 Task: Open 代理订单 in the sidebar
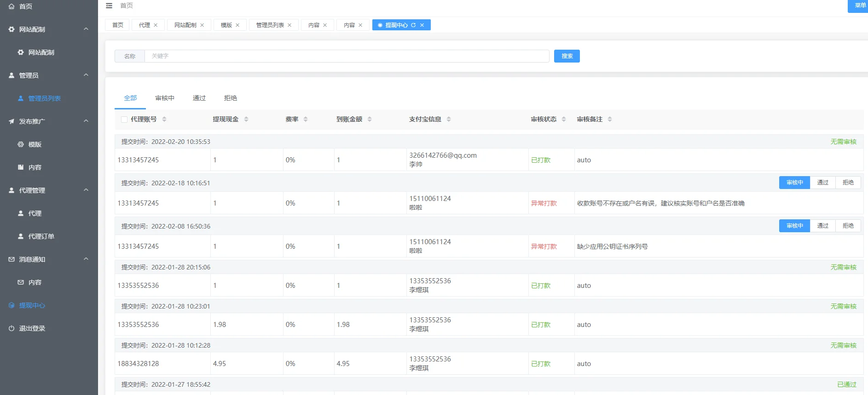point(41,236)
